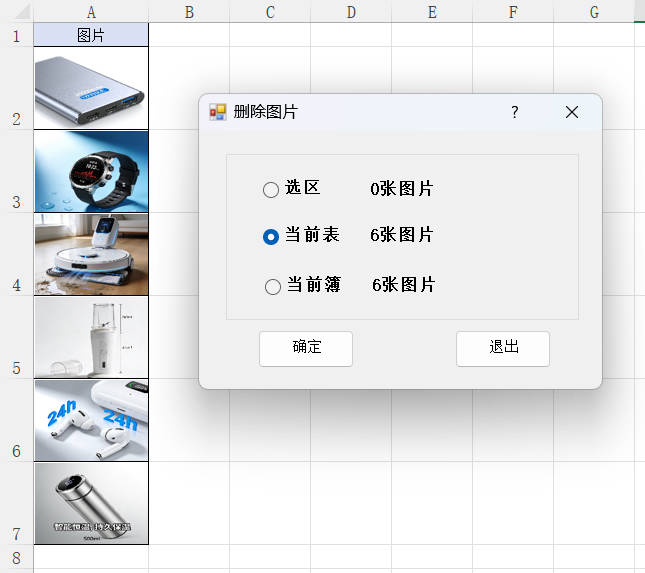Click the 退出 button
The image size is (645, 573).
click(503, 348)
